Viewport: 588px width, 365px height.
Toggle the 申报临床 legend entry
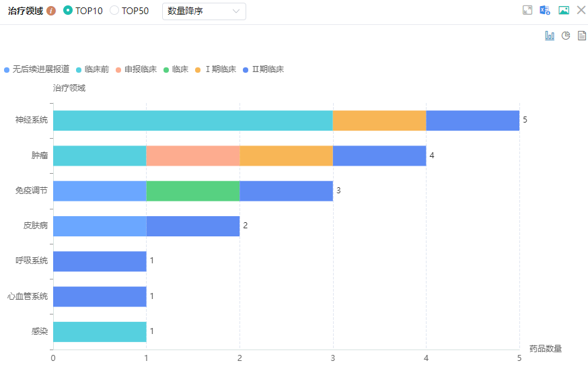(x=136, y=69)
